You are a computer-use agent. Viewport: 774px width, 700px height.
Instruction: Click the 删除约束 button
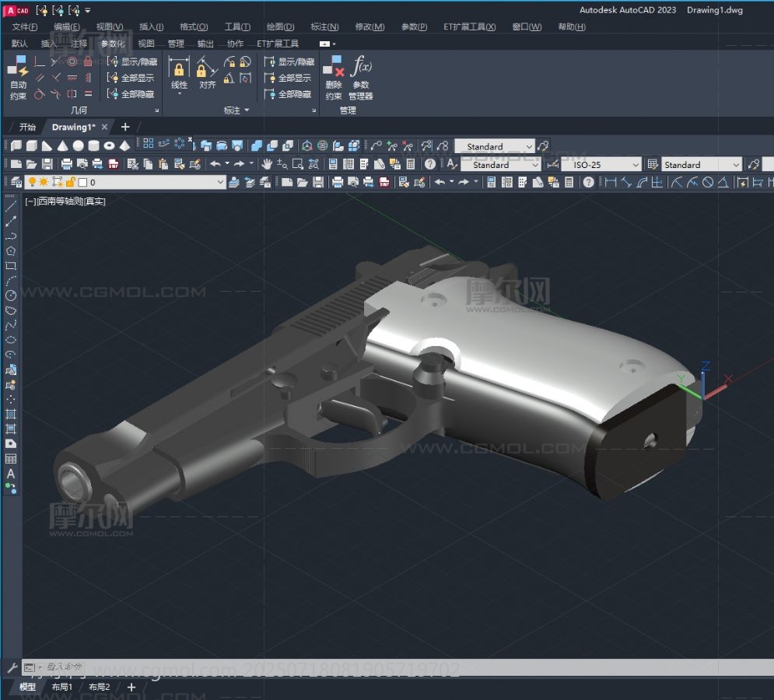tap(333, 78)
